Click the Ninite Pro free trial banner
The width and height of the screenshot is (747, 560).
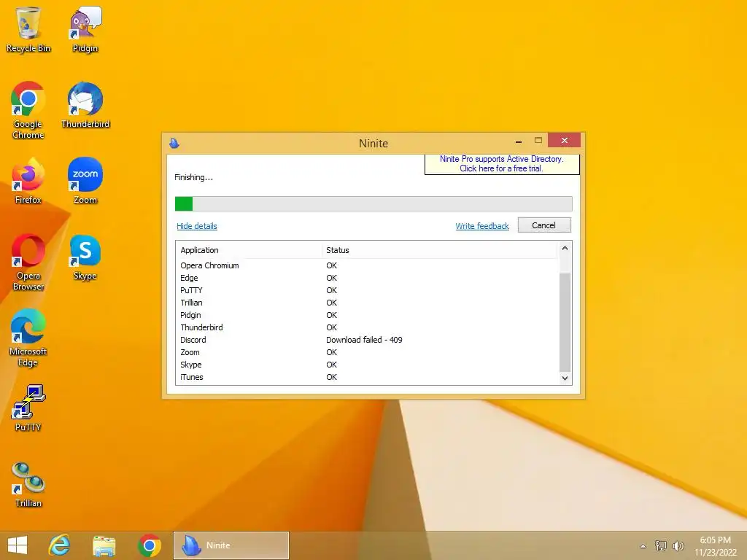[502, 164]
